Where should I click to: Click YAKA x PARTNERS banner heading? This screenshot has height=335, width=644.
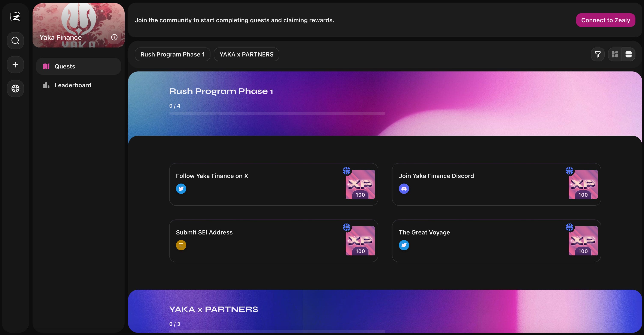pyautogui.click(x=213, y=309)
